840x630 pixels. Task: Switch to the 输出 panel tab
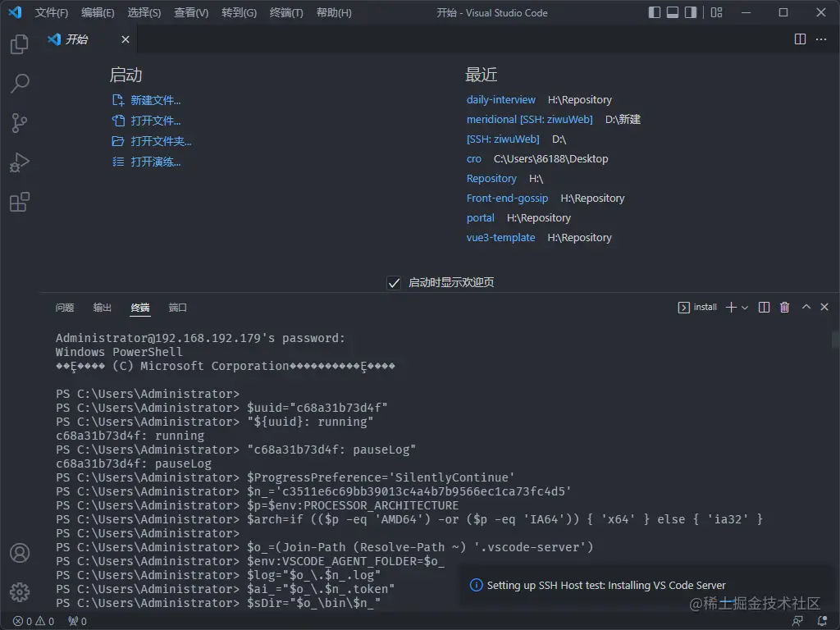tap(103, 308)
